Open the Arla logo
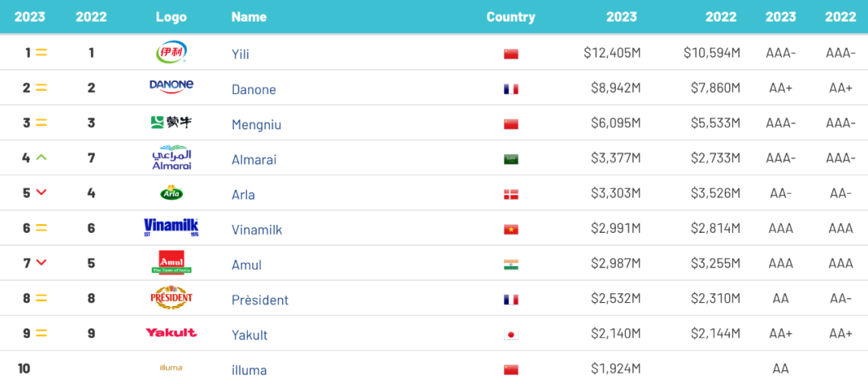Image resolution: width=868 pixels, height=384 pixels. [171, 193]
